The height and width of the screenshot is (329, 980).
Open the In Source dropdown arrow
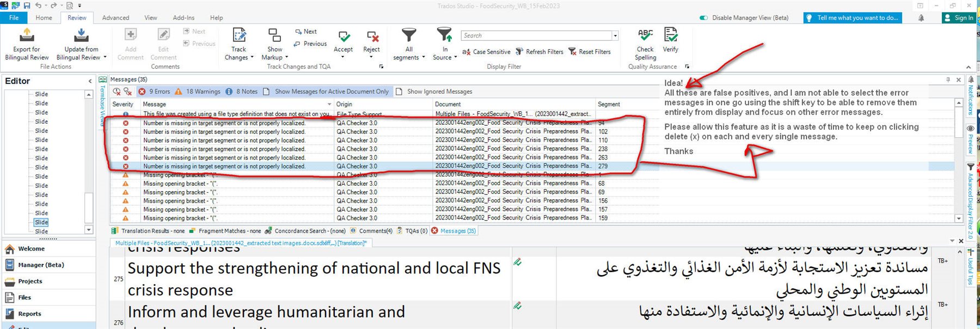click(x=456, y=57)
